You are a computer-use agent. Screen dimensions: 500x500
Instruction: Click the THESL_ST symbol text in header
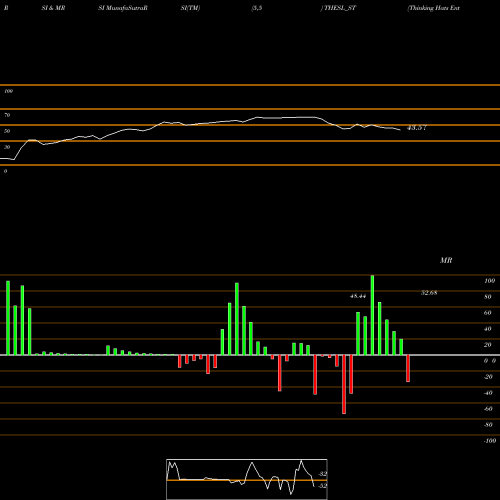[x=340, y=8]
